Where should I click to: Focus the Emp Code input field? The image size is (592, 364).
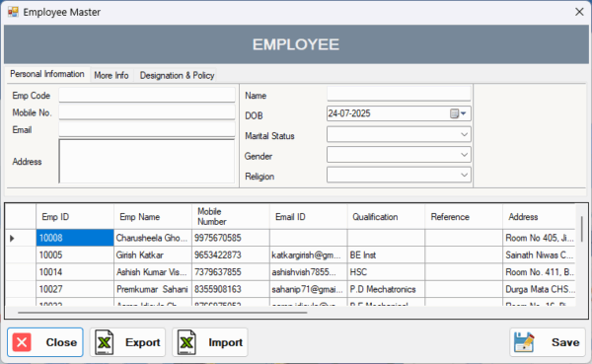pos(147,95)
